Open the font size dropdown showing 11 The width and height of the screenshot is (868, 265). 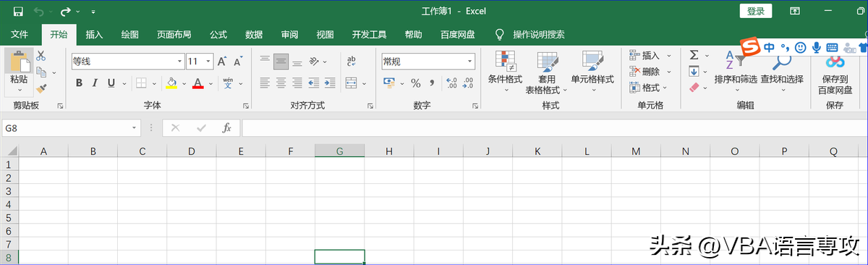click(208, 62)
